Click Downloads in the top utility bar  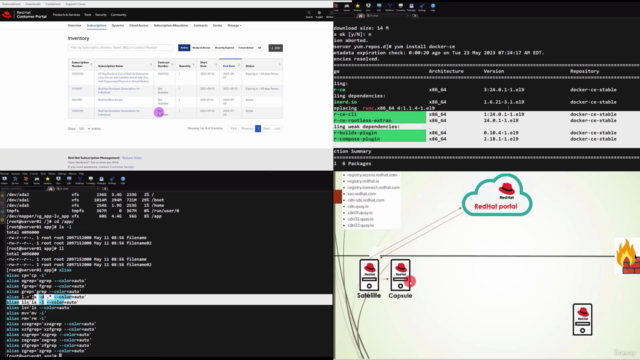[x=33, y=4]
